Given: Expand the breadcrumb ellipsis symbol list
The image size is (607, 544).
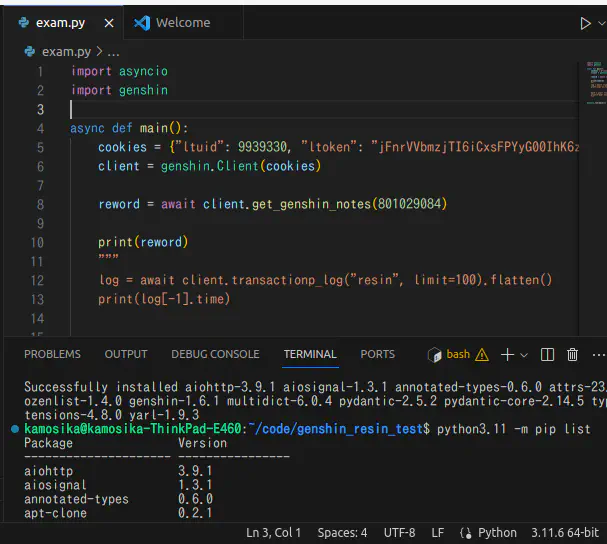Looking at the screenshot, I should point(113,51).
